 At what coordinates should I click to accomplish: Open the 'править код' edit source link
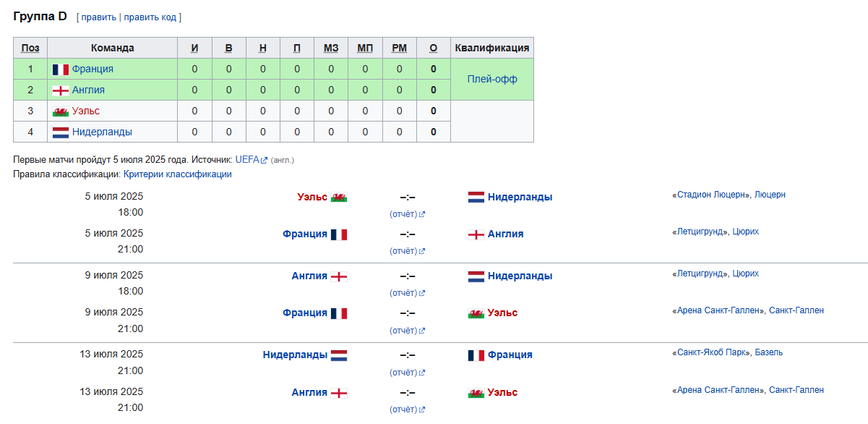coord(150,17)
